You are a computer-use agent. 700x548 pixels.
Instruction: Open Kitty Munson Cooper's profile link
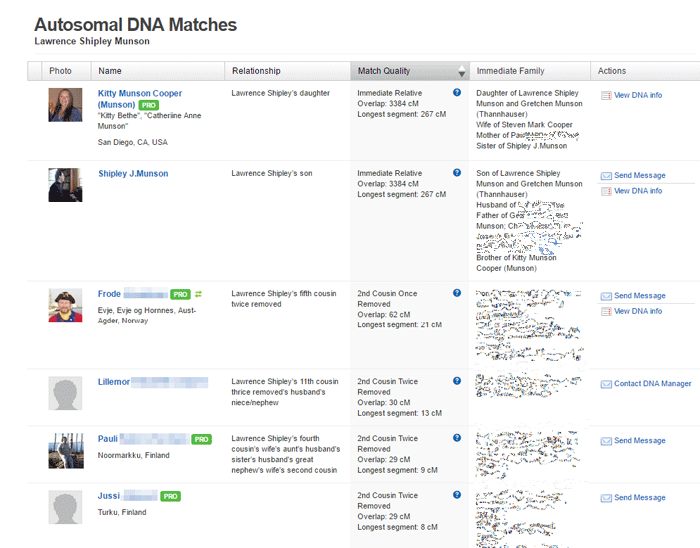click(x=140, y=99)
